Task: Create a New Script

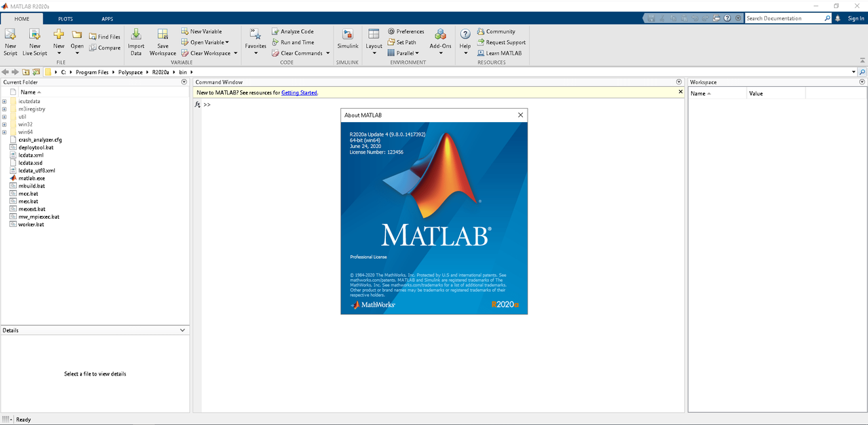Action: pos(10,41)
